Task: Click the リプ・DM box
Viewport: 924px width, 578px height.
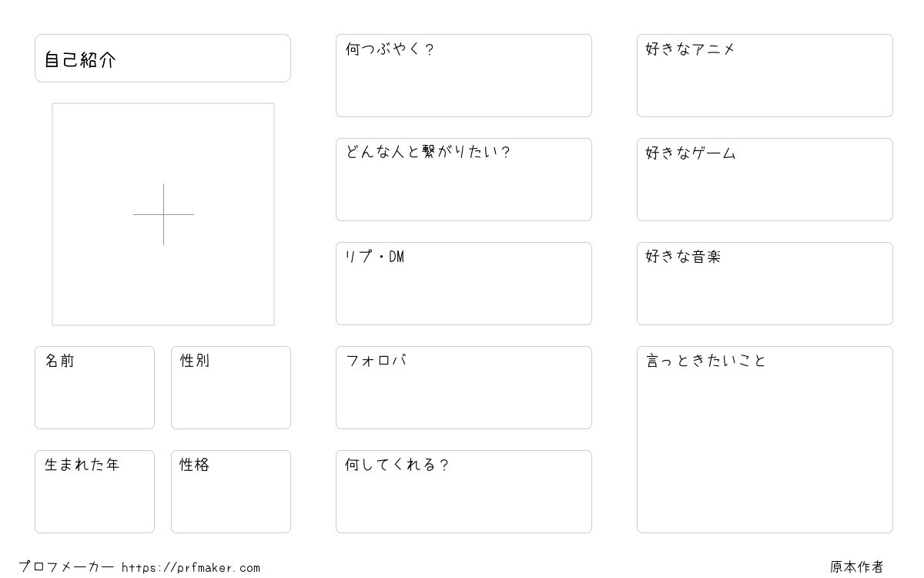Action: [464, 284]
